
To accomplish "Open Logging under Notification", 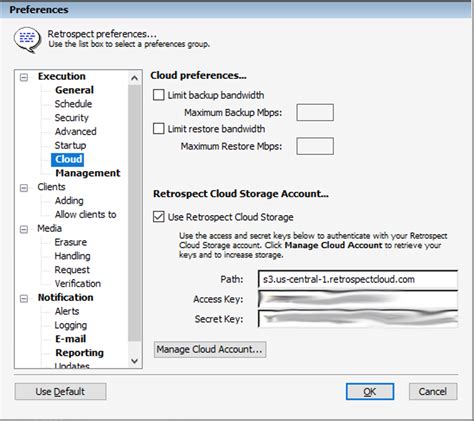I will point(71,325).
